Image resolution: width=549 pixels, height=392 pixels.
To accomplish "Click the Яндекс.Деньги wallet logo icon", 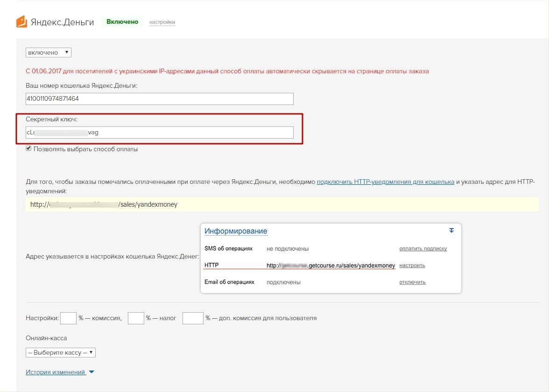I will (21, 21).
